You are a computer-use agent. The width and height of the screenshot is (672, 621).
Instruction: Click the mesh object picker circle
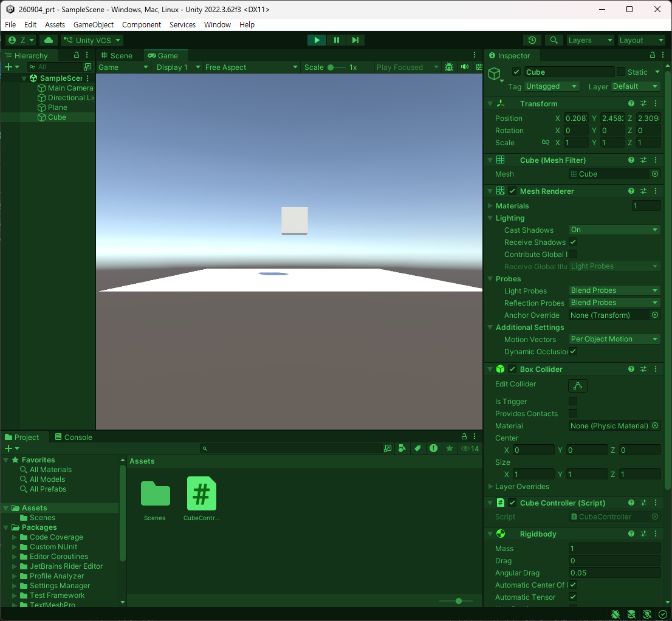655,174
